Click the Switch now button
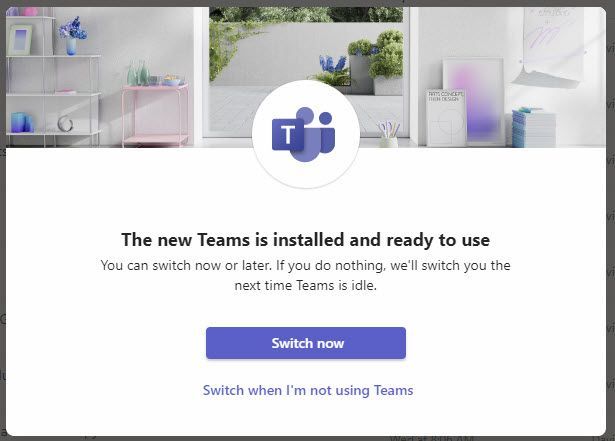Image resolution: width=615 pixels, height=441 pixels. (306, 343)
